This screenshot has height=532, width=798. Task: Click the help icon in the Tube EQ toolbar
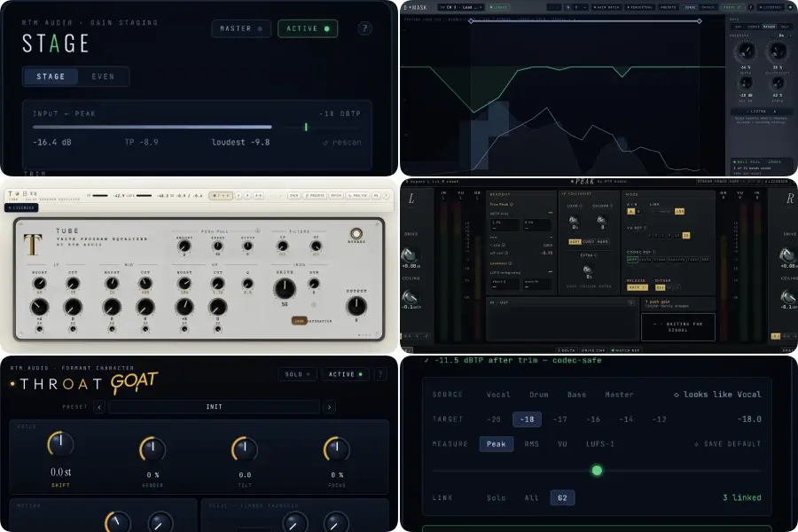(387, 195)
